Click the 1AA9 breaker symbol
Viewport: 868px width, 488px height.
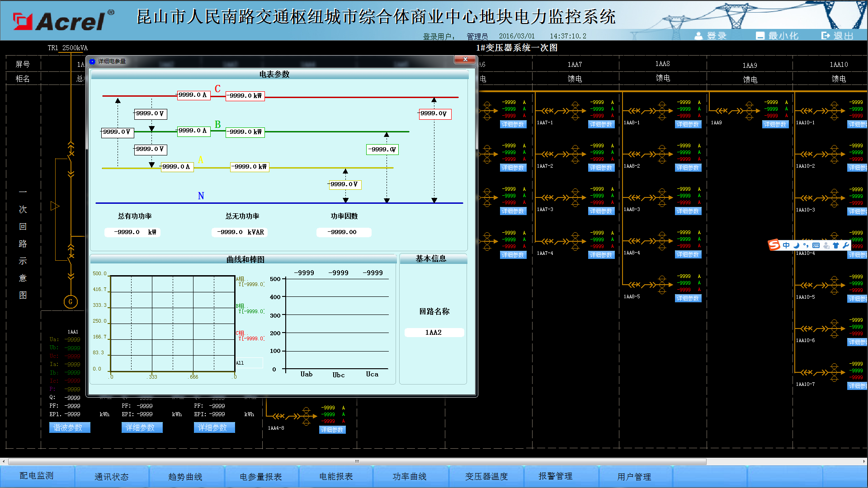tap(730, 111)
